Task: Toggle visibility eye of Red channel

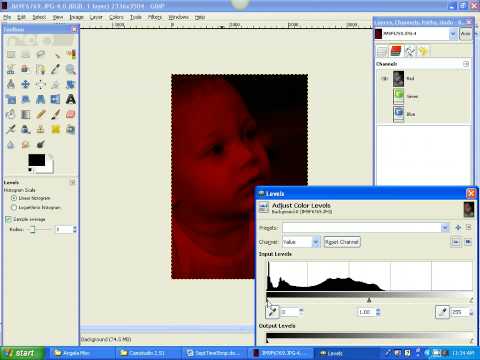Action: coord(385,79)
